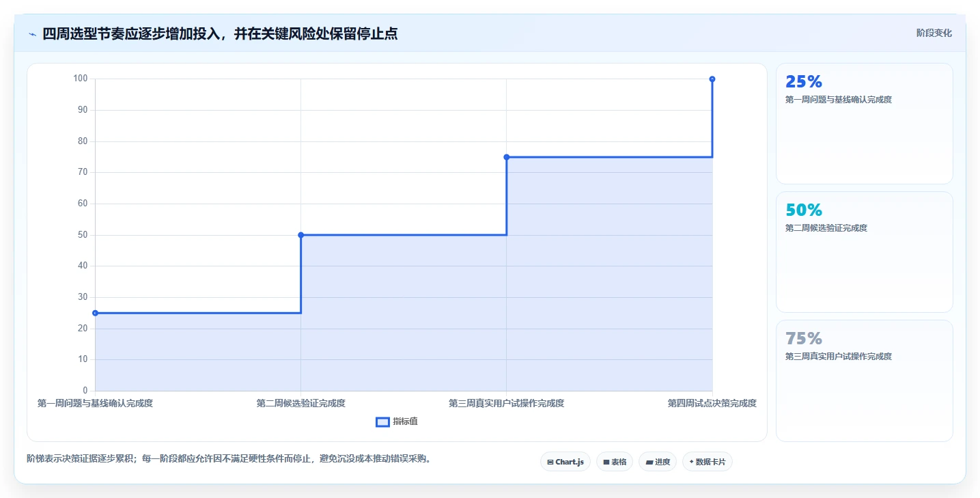Click the y-axis value 100
The height and width of the screenshot is (498, 980).
coord(81,79)
